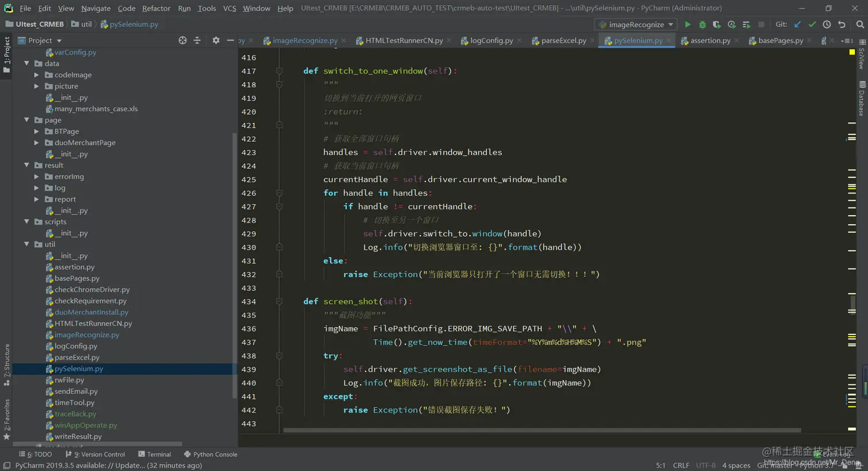Collapse the util folder in the tree
This screenshot has width=868, height=471.
click(x=27, y=244)
